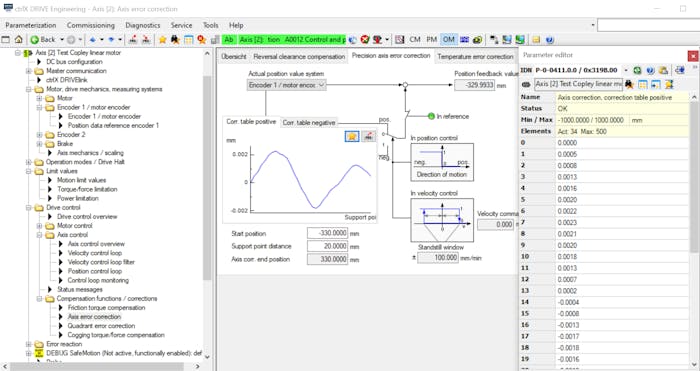Close the Parameter editor panel

tap(693, 56)
